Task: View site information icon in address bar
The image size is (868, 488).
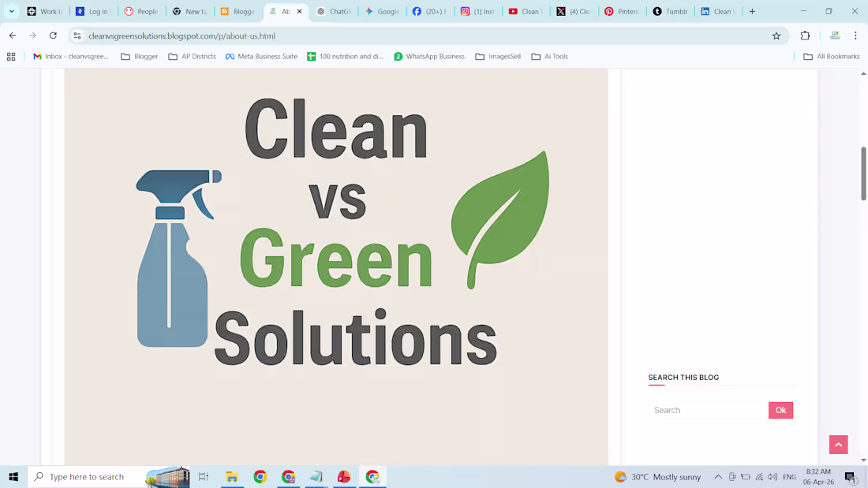Action: [x=77, y=36]
